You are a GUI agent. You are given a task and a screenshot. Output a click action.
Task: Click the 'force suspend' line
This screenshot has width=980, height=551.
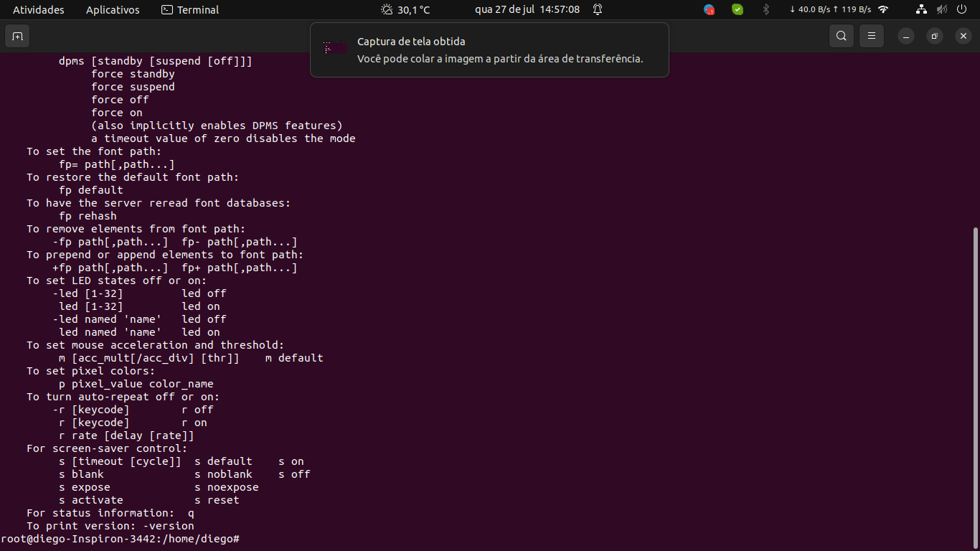[x=133, y=87]
